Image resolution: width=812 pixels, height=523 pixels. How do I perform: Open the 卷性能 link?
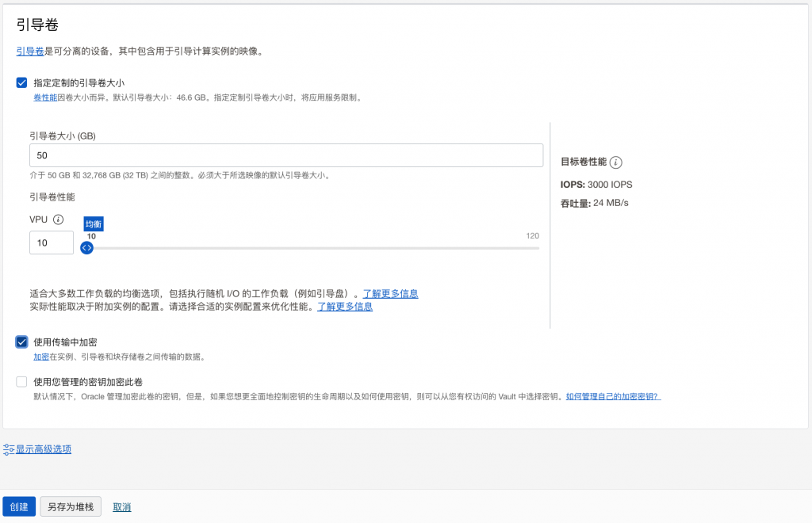pos(44,97)
